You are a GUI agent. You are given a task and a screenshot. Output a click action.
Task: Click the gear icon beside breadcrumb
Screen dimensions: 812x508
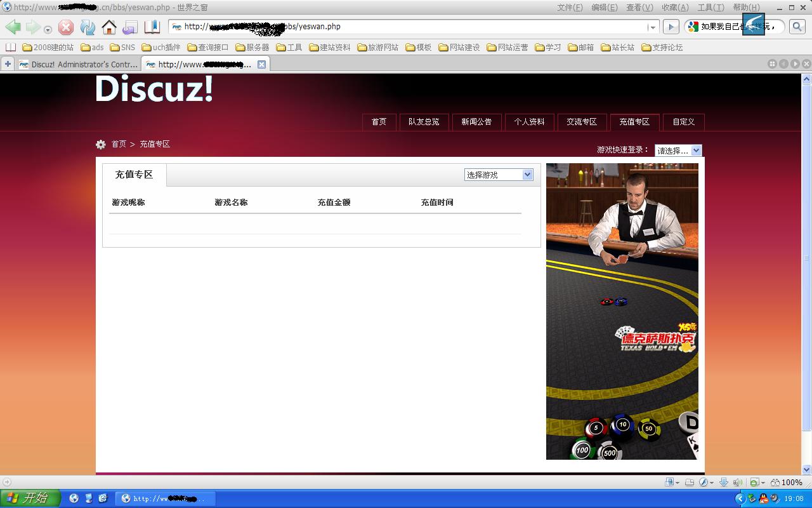(x=101, y=144)
